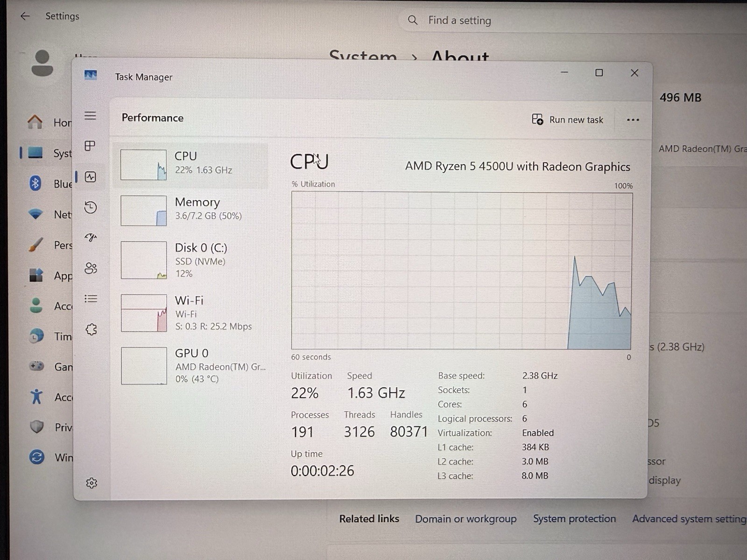This screenshot has height=560, width=747.
Task: Click the 2.38 GHz base speed value
Action: point(540,376)
